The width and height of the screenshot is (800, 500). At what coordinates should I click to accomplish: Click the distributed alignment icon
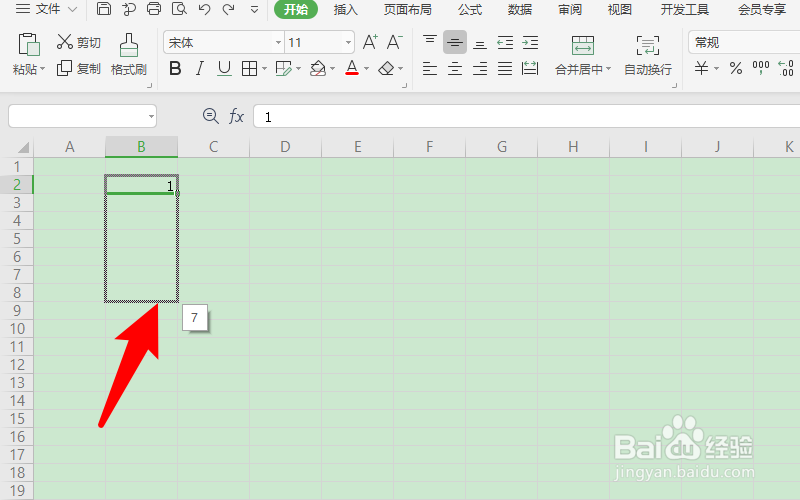click(x=530, y=68)
